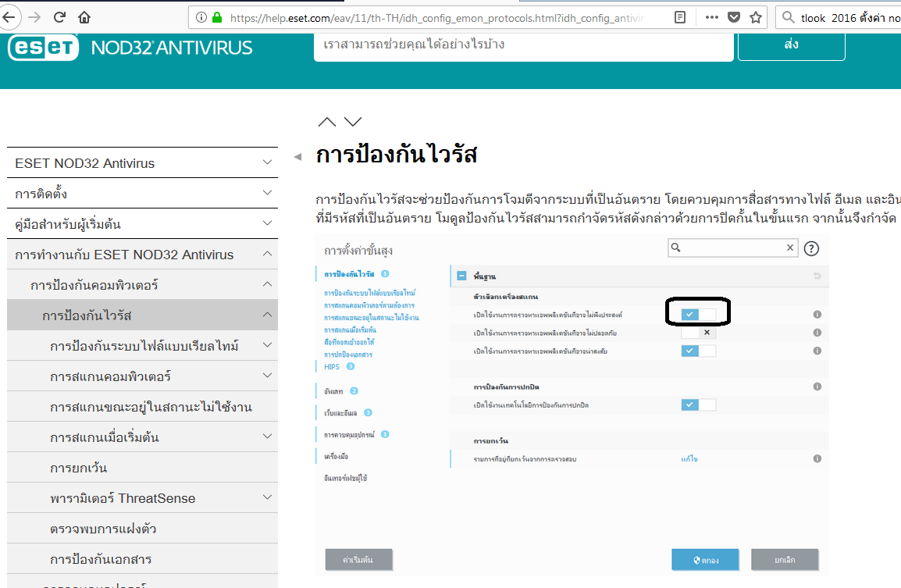Image resolution: width=901 pixels, height=588 pixels.
Task: Go to previous topic with up chevron
Action: 327,121
